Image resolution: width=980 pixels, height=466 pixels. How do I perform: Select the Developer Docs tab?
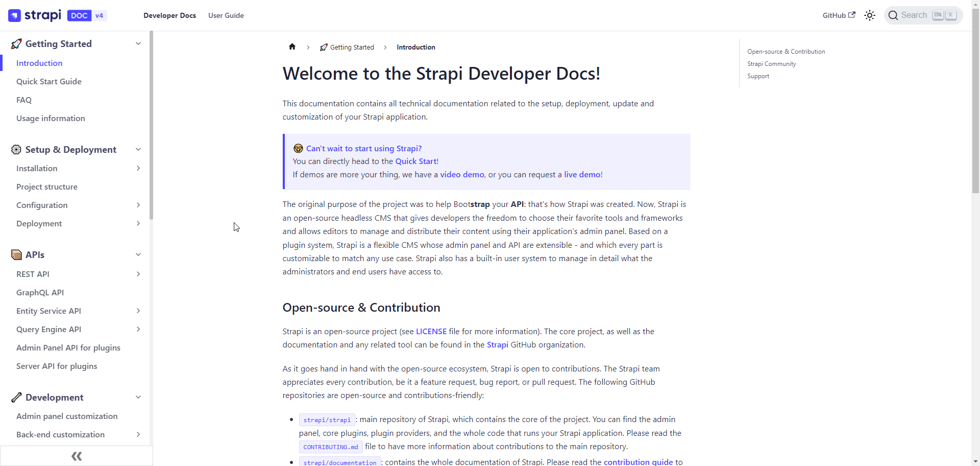pos(169,15)
